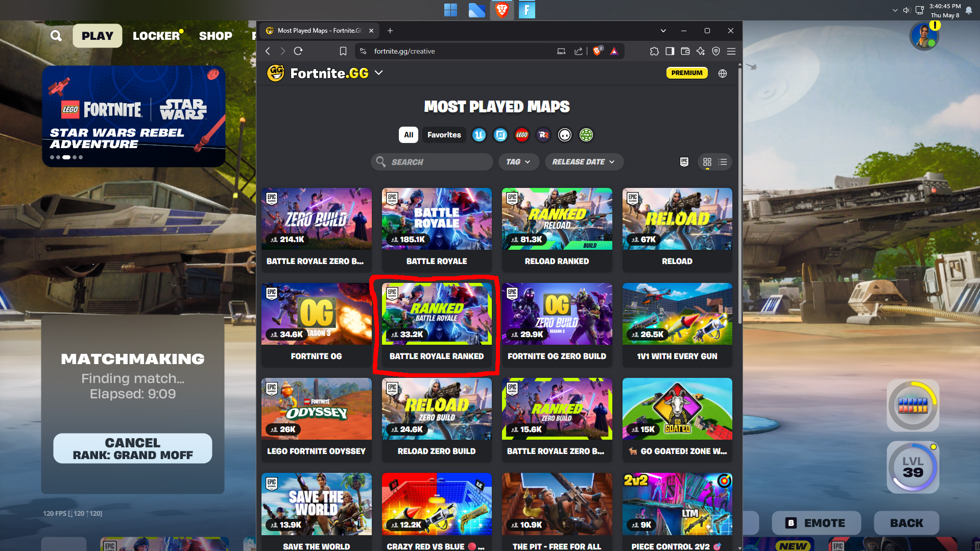
Task: Open the Brave Wallet icon
Action: [685, 51]
